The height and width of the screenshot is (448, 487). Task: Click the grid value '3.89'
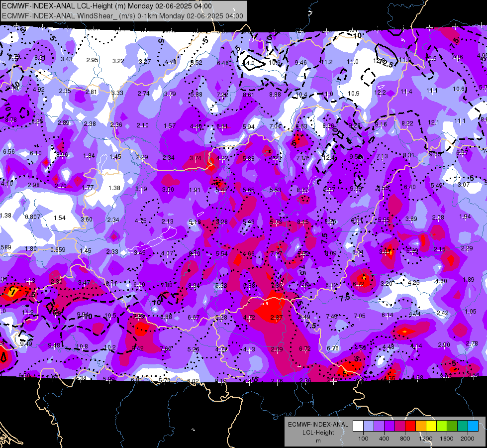point(411,219)
